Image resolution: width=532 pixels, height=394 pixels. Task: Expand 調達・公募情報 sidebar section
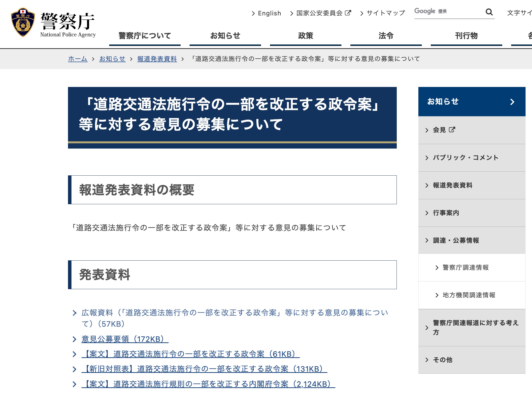point(456,240)
